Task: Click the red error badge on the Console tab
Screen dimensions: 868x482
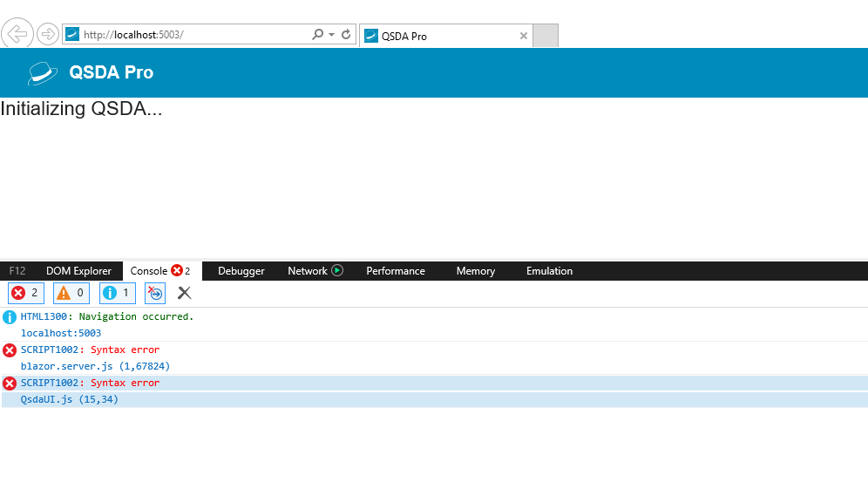Action: tap(177, 270)
